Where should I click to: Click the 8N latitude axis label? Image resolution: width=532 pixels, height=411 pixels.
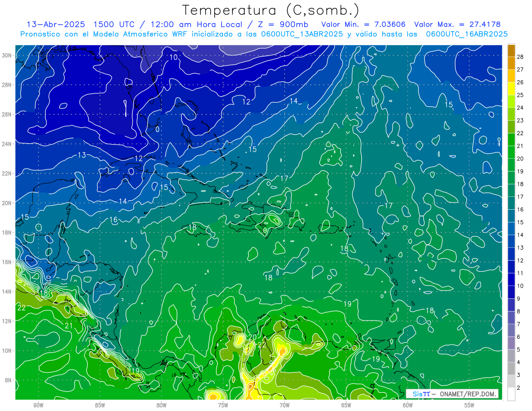pos(9,380)
